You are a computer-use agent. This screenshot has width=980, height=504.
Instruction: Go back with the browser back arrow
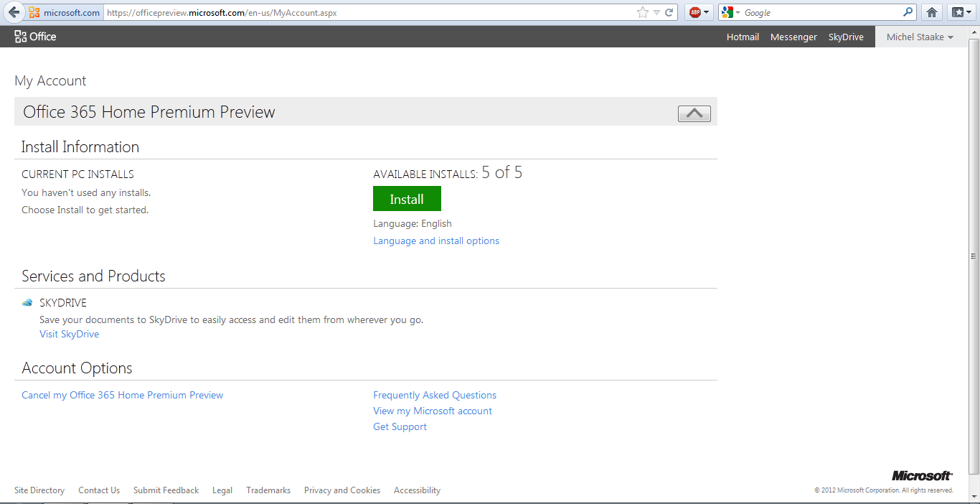click(14, 12)
